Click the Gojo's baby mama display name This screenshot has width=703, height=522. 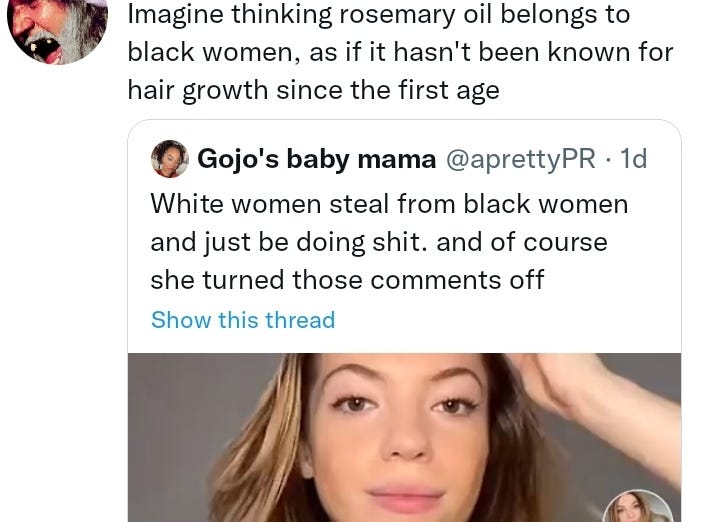coord(317,159)
